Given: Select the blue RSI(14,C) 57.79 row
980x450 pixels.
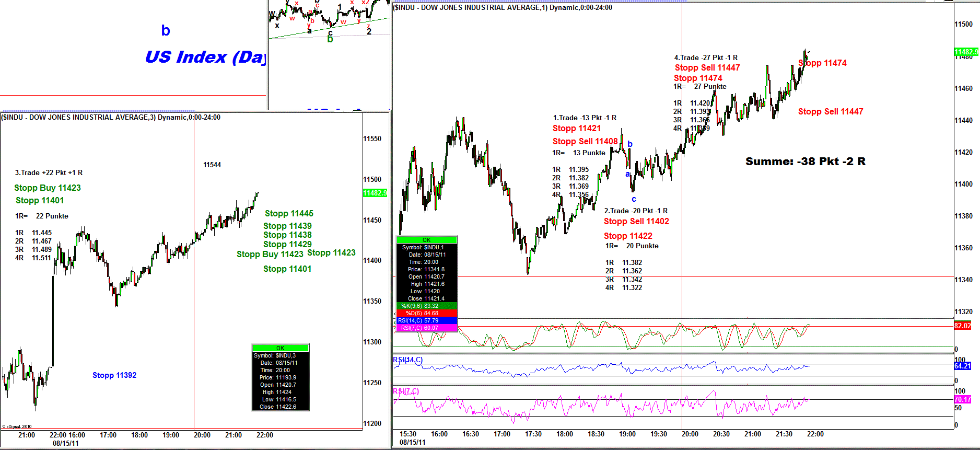Looking at the screenshot, I should pyautogui.click(x=427, y=320).
